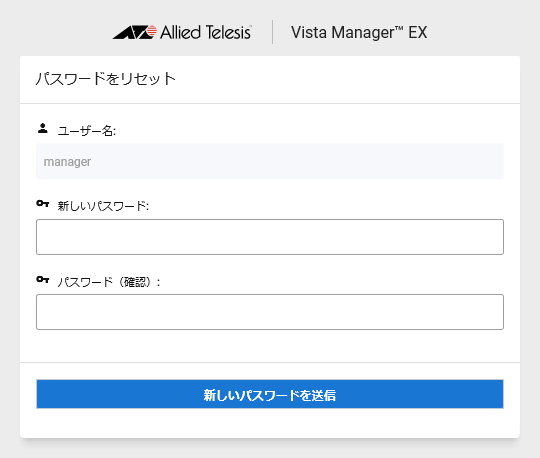Click the key icon next to 新しいパスワード
This screenshot has width=540, height=458.
pos(43,204)
